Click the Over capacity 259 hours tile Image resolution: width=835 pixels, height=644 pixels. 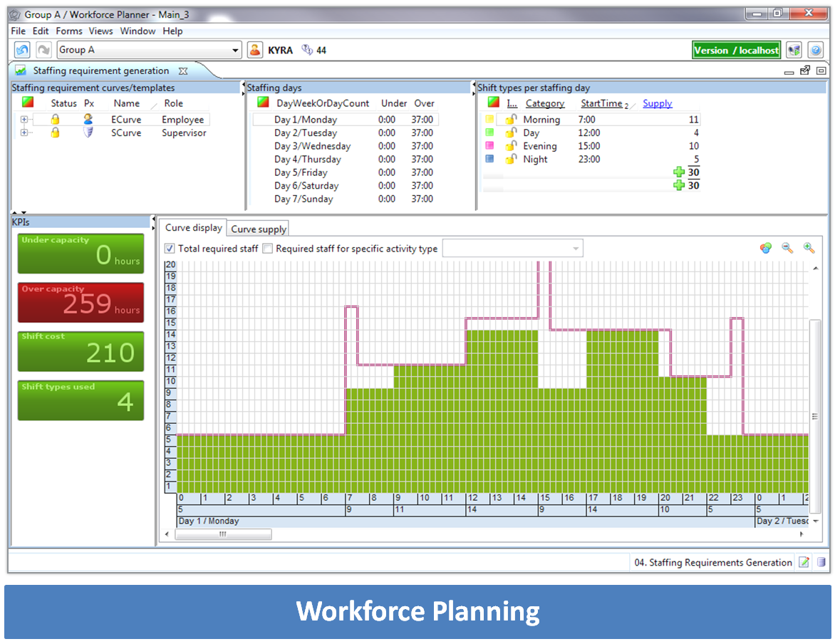pos(81,303)
